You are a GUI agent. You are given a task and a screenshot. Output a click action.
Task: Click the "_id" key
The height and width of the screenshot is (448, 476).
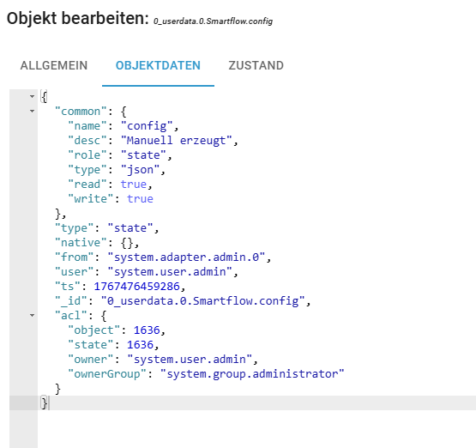pos(71,300)
